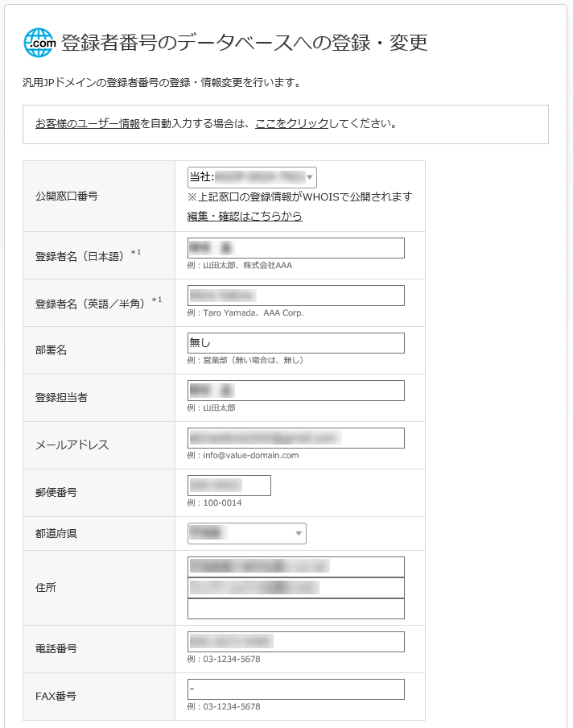
Task: Click the 登録者名(英語/半角) input field
Action: click(295, 296)
